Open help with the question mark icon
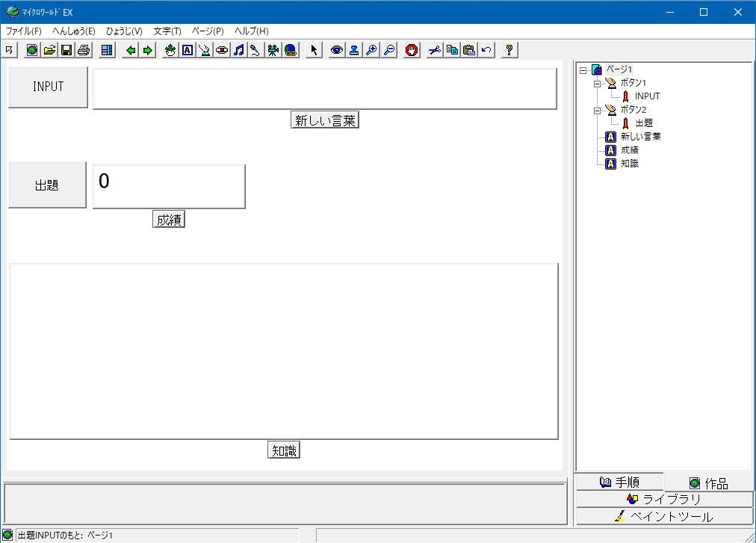The width and height of the screenshot is (756, 543). [x=509, y=50]
